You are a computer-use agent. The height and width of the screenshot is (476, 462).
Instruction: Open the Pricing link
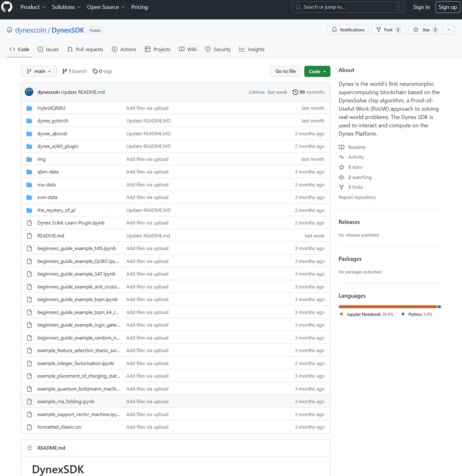point(140,7)
